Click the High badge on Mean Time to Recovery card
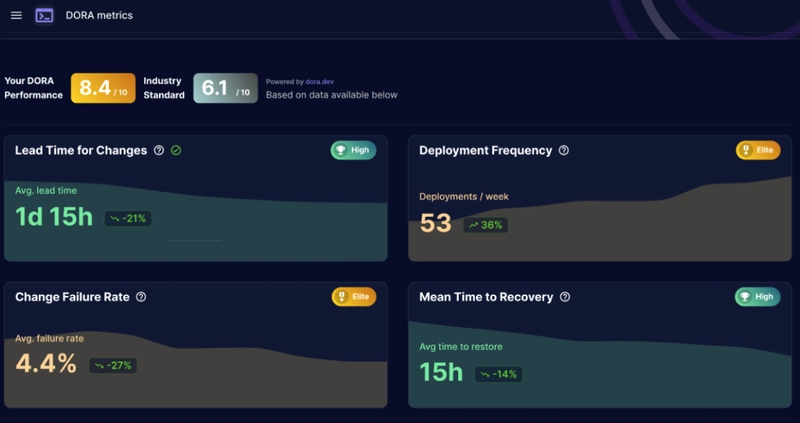The height and width of the screenshot is (423, 800). 757,296
